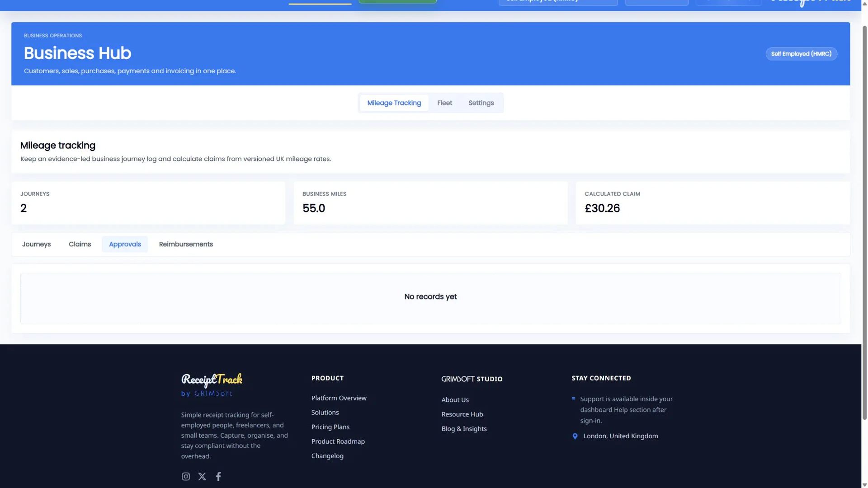Select the Approvals sub-tab

(x=125, y=244)
